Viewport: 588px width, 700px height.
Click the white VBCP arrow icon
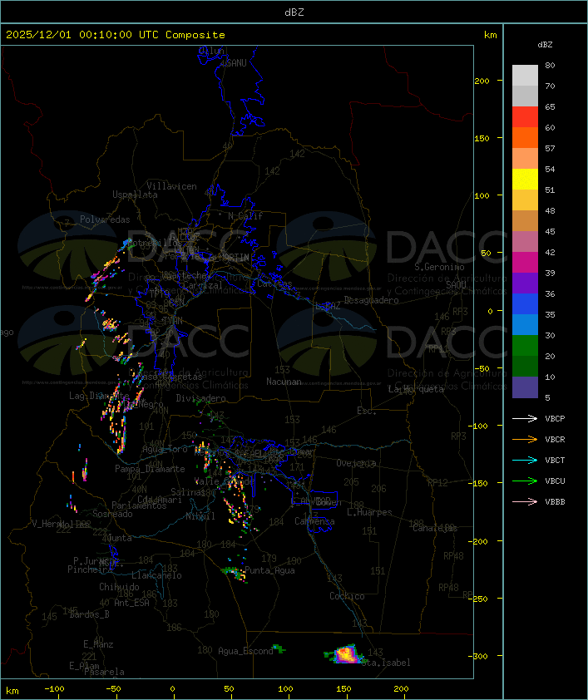(525, 418)
